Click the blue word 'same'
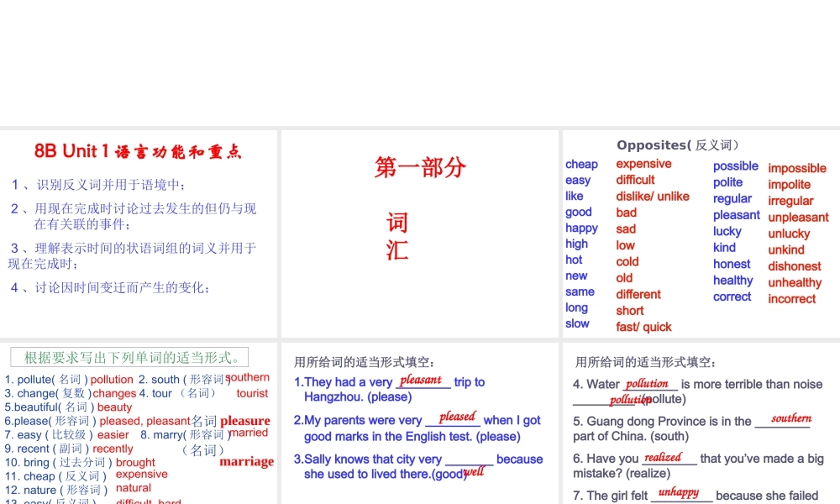This screenshot has width=840, height=504. tap(580, 292)
